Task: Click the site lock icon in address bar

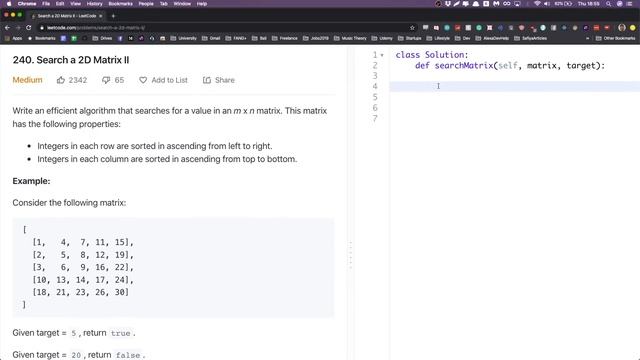Action: tap(42, 28)
